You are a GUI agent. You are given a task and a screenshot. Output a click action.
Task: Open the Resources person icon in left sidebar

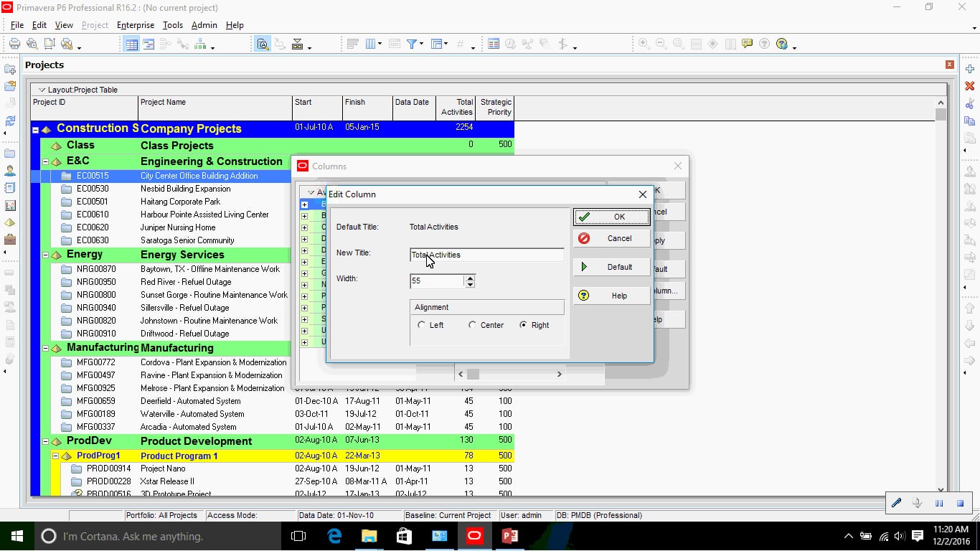click(10, 171)
